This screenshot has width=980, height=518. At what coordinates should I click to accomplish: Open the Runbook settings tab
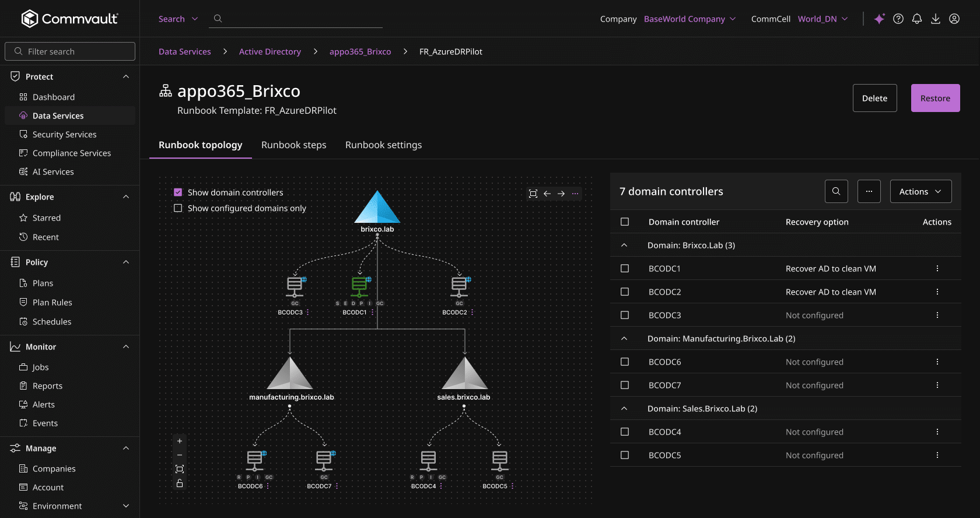[x=383, y=145]
